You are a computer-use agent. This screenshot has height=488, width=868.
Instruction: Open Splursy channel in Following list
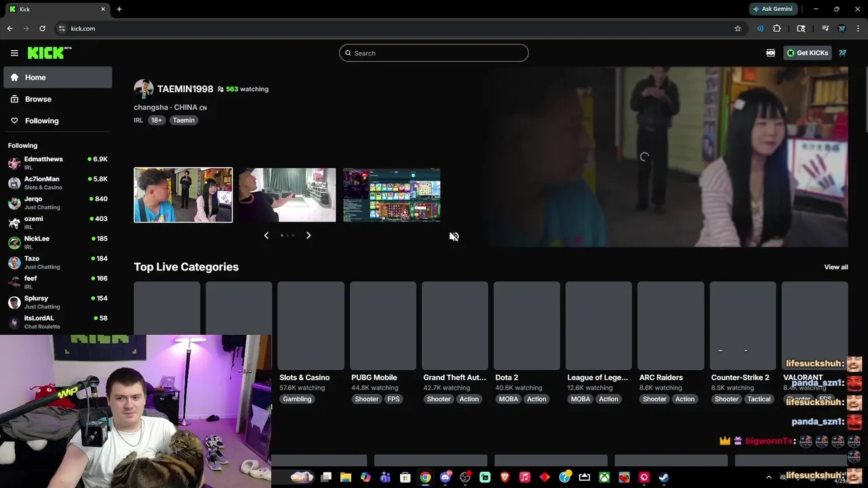click(58, 302)
